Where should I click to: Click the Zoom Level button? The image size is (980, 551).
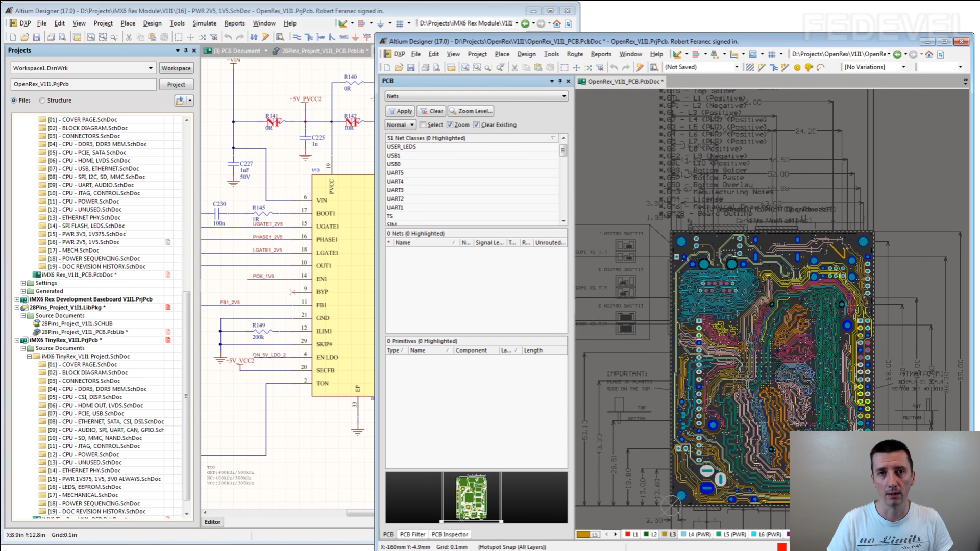click(x=471, y=111)
